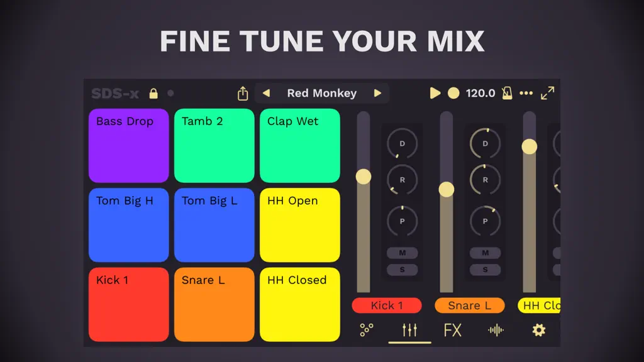The width and height of the screenshot is (644, 362).
Task: Tap the Bass Drop pad
Action: [x=128, y=146]
